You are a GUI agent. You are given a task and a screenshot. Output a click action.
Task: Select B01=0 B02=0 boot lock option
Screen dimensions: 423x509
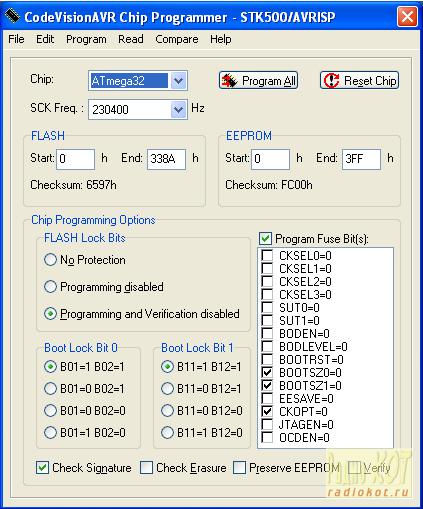point(50,411)
